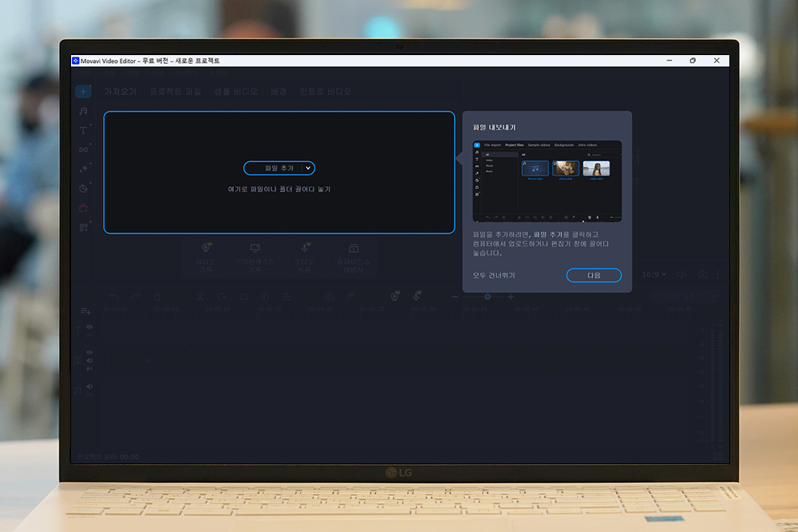Open the Titles section with the T icon
Viewport: 798px width, 532px height.
tap(84, 130)
